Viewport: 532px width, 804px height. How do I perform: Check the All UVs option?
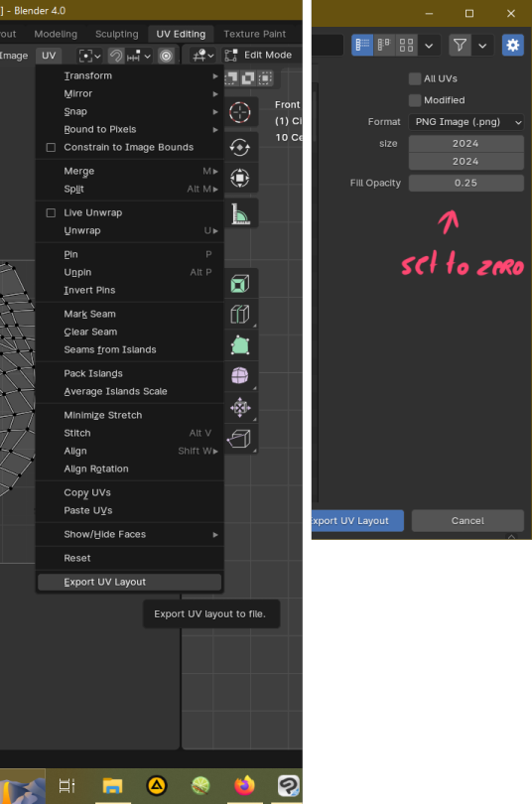(x=415, y=78)
